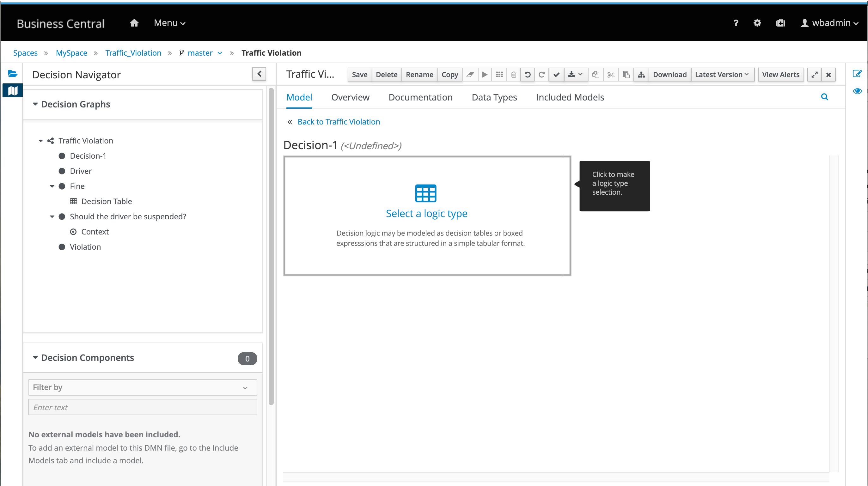
Task: Click the Enter text filter field
Action: coord(143,407)
